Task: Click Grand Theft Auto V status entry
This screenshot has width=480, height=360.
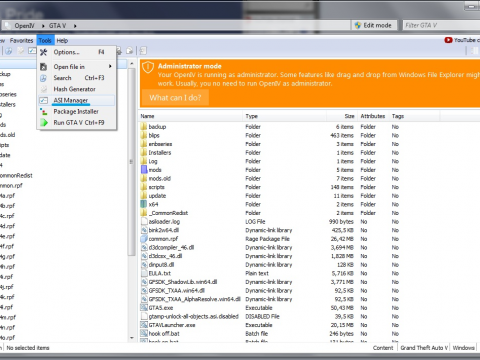Action: 424,348
